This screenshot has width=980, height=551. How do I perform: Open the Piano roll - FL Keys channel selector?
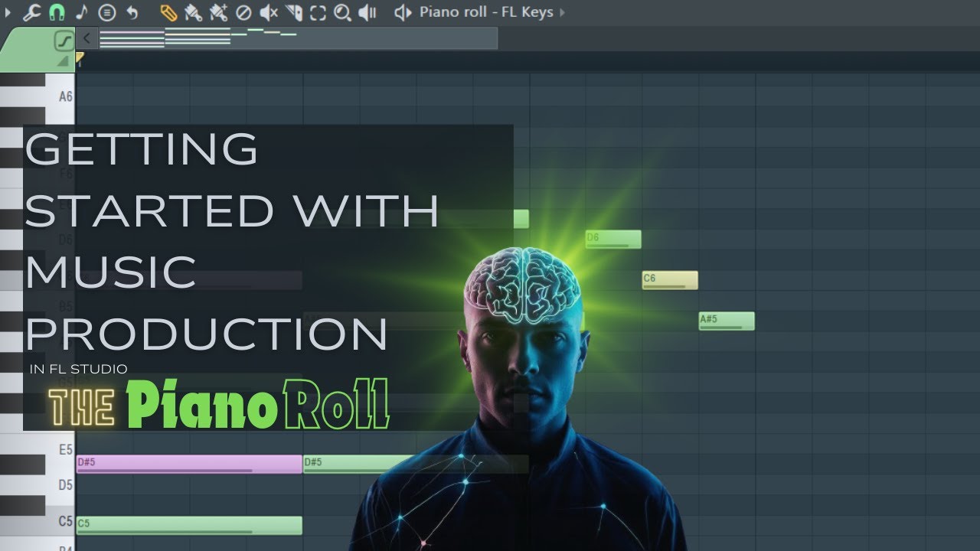coord(486,12)
